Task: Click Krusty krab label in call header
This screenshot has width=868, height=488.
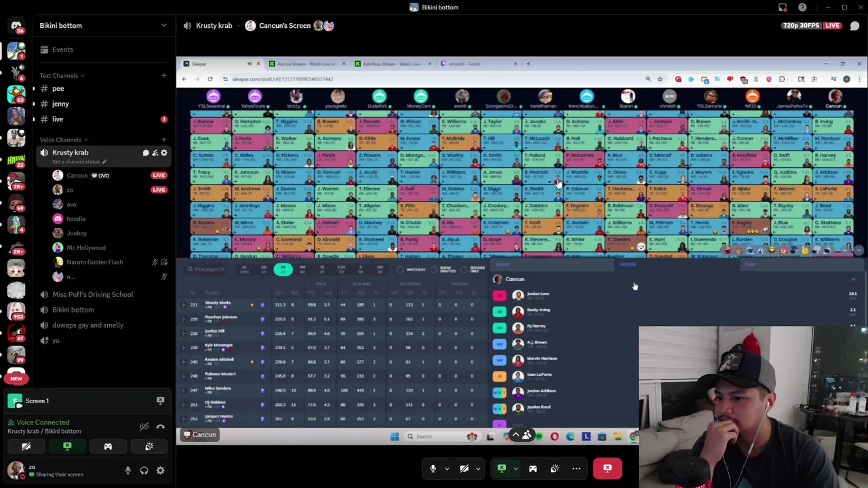Action: click(214, 26)
